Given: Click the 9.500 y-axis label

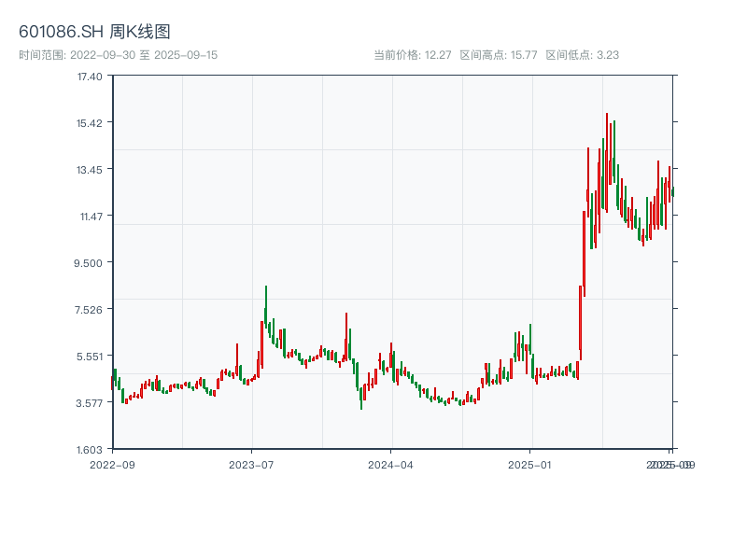Looking at the screenshot, I should coord(88,263).
